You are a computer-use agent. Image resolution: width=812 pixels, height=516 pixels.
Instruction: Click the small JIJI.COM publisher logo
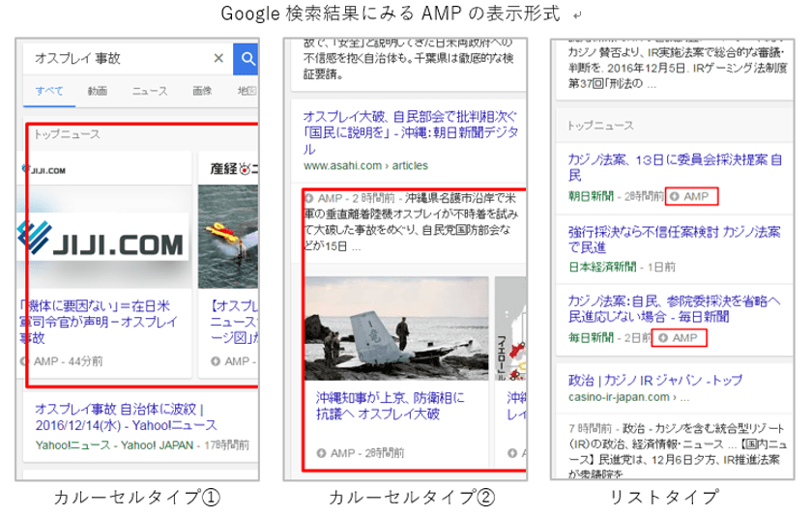[x=43, y=170]
